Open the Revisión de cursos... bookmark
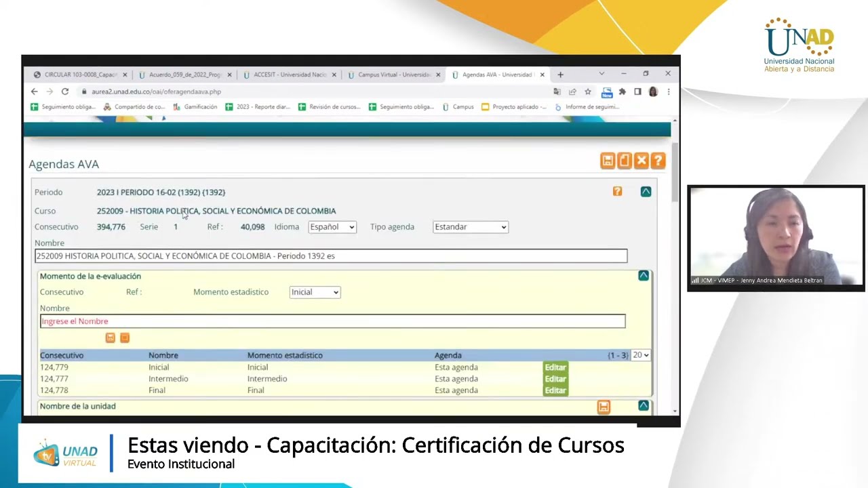 [330, 107]
